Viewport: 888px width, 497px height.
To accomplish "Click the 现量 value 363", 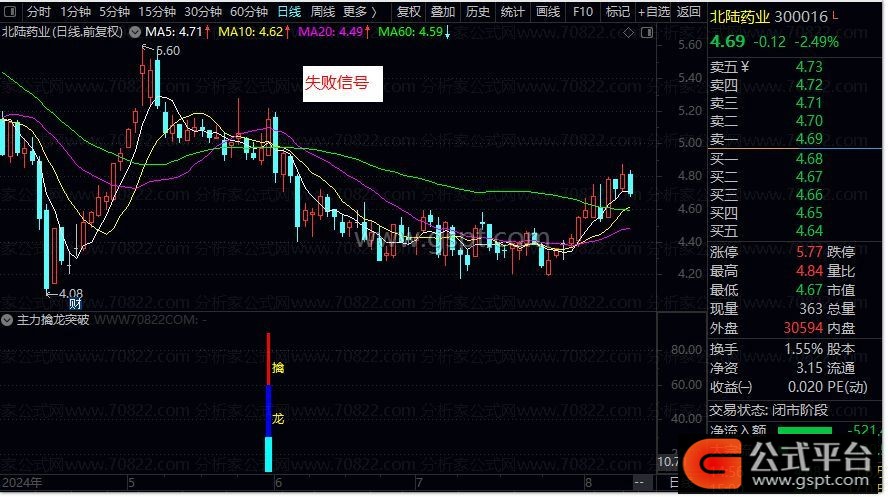I will [810, 309].
